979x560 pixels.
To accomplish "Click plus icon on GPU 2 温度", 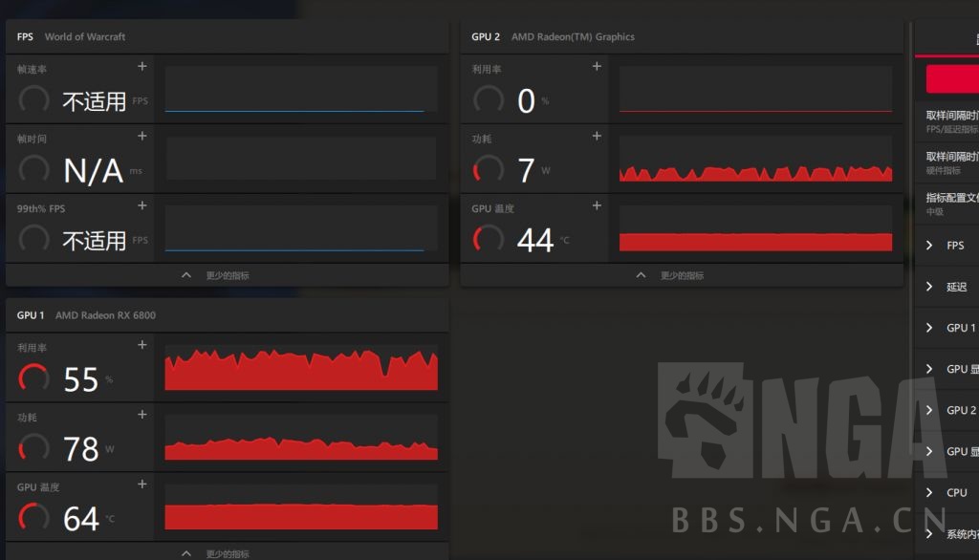I will 597,205.
